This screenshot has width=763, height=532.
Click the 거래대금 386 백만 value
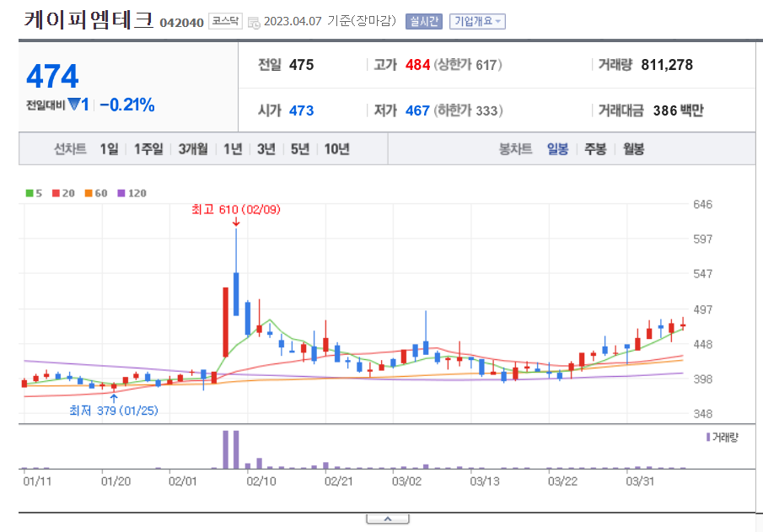tap(679, 111)
